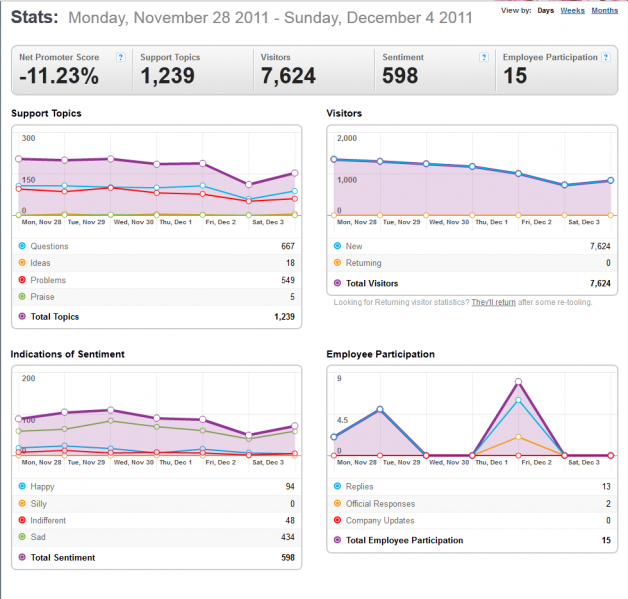Click the Ideas orange legend dot
The image size is (628, 599).
22,263
